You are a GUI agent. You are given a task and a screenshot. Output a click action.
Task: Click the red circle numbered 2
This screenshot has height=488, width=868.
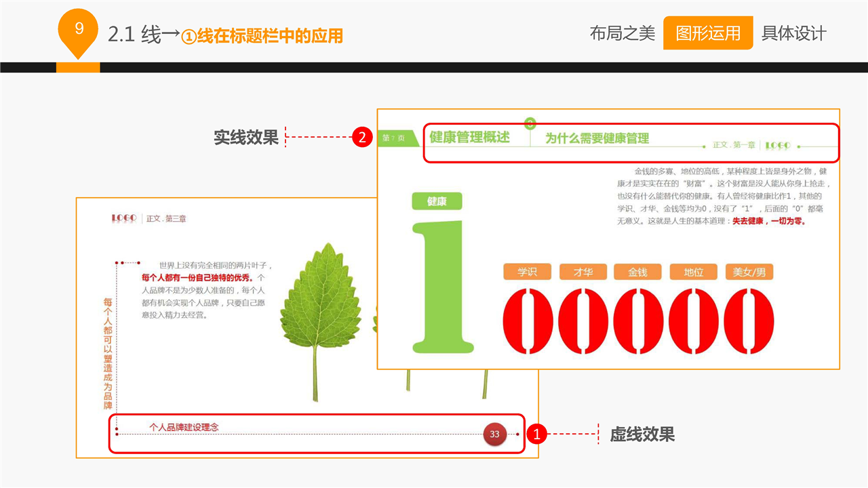pyautogui.click(x=362, y=138)
